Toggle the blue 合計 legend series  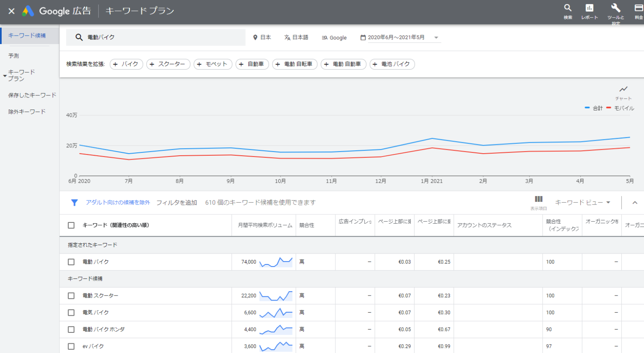click(x=594, y=108)
